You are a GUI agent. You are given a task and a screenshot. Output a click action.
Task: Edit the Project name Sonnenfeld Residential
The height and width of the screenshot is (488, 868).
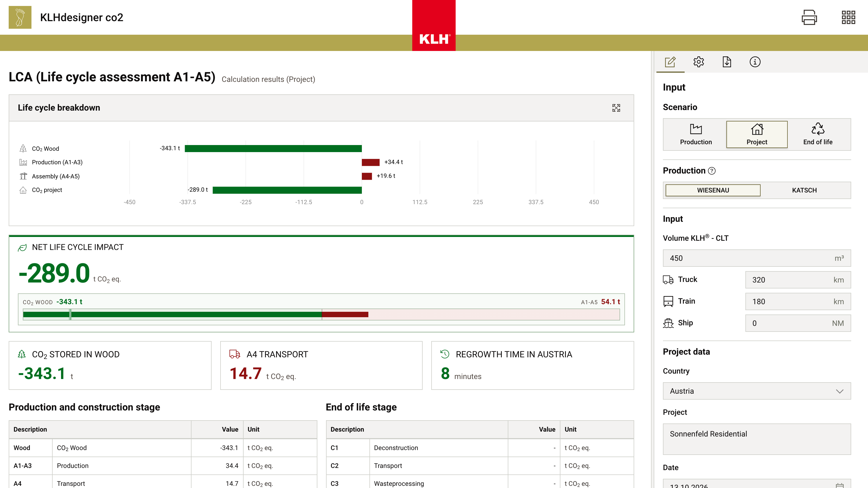tap(757, 439)
